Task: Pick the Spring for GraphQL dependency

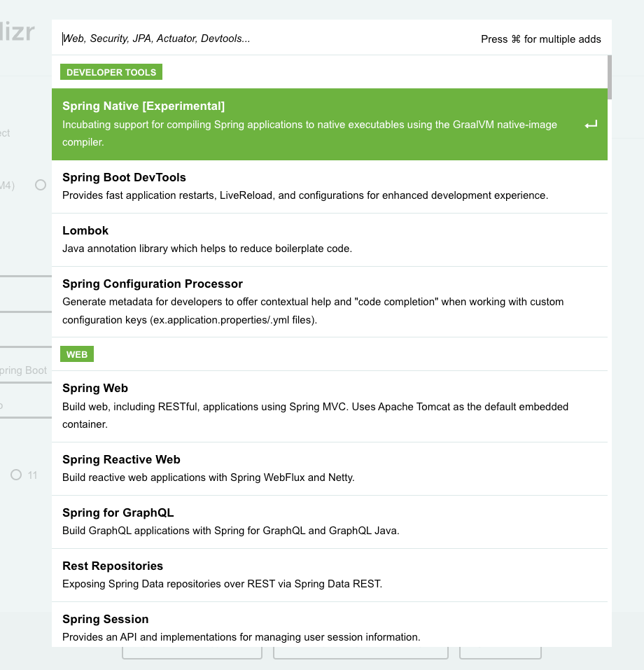Action: [x=118, y=513]
